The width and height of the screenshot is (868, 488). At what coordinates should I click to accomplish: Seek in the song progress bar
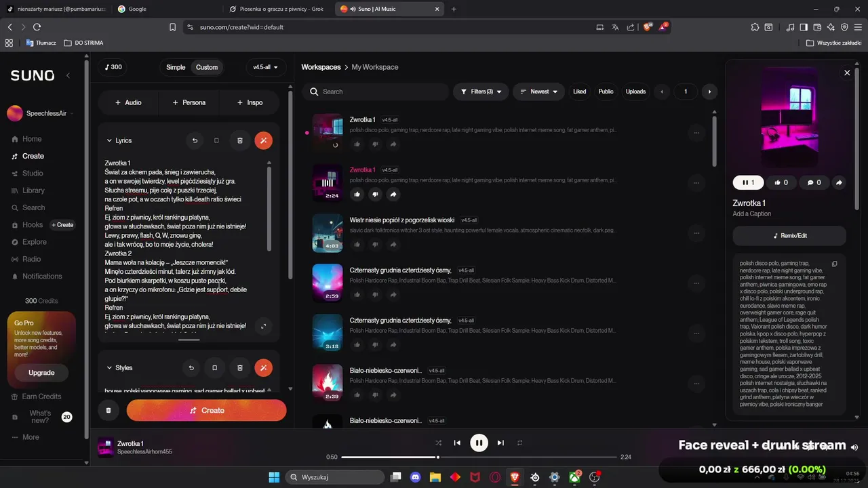(479, 457)
